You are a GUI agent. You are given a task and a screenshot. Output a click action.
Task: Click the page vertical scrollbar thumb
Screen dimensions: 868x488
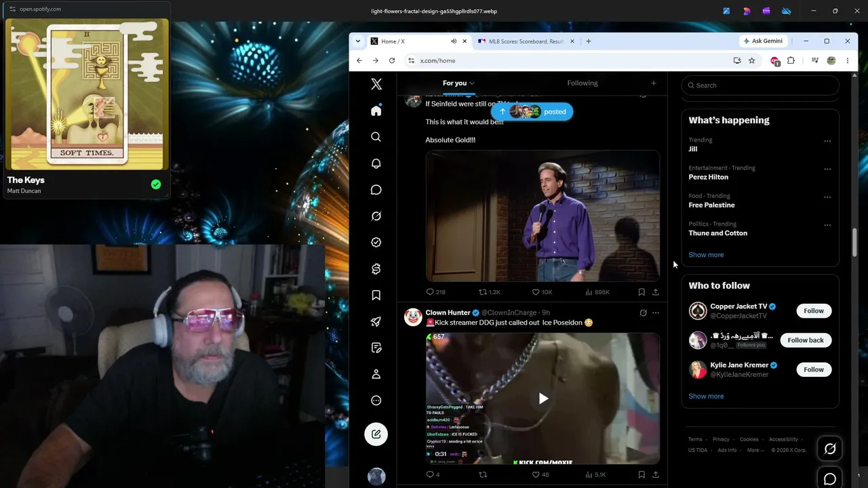point(854,243)
